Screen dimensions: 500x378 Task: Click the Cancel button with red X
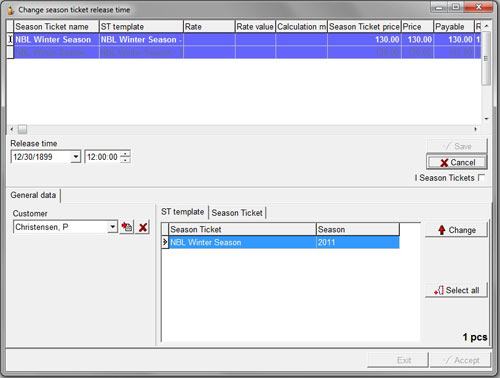point(457,162)
